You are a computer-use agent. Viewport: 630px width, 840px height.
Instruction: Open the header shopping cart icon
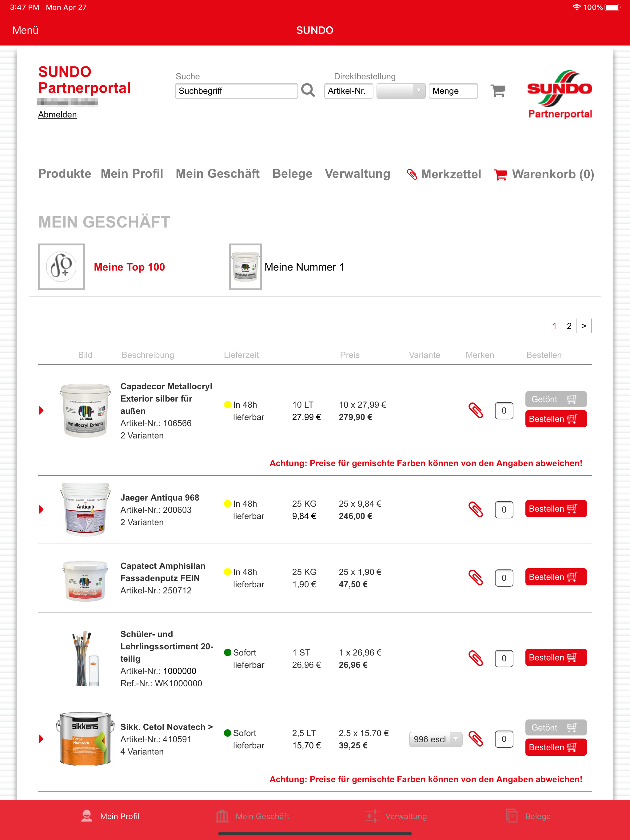(x=498, y=91)
